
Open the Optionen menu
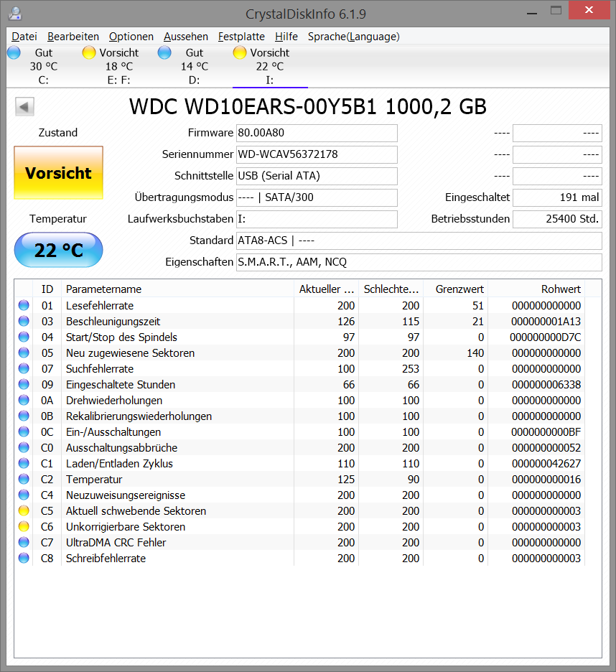point(131,37)
